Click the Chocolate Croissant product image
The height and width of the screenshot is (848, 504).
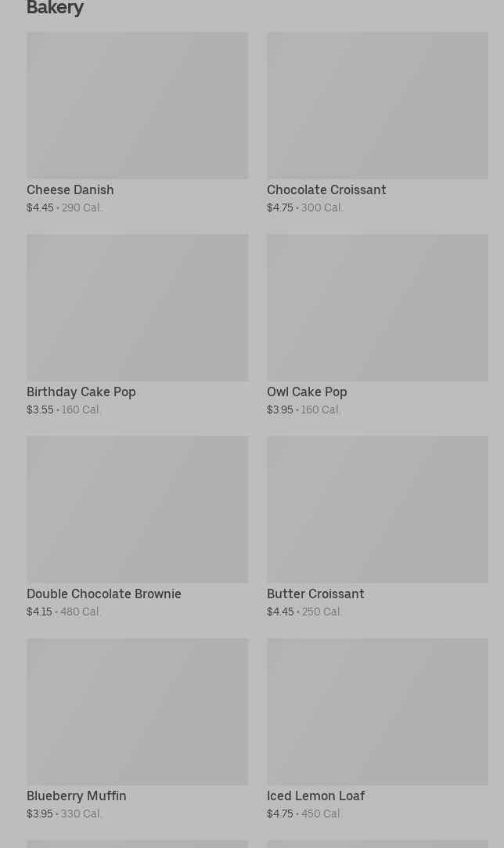point(377,105)
